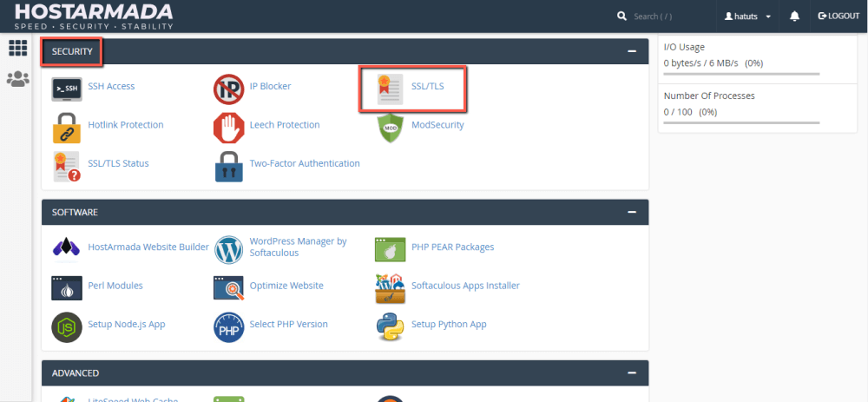The image size is (868, 402).
Task: Click the Number Of Processes label
Action: (709, 96)
